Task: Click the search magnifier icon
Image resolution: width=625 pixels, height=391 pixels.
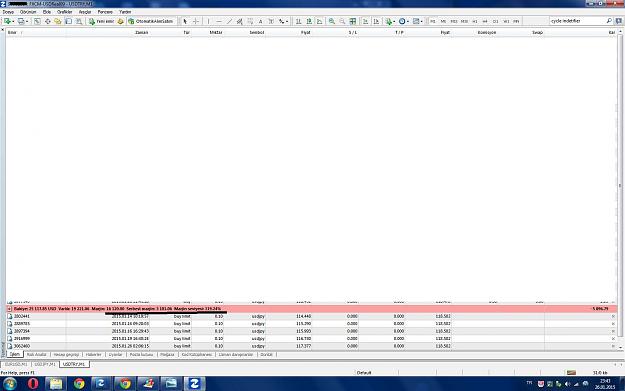Action: pyautogui.click(x=609, y=21)
